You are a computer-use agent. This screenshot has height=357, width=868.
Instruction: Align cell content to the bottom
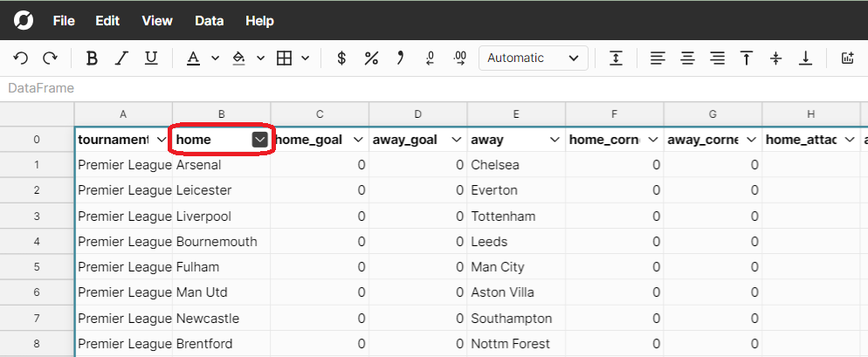pyautogui.click(x=805, y=58)
